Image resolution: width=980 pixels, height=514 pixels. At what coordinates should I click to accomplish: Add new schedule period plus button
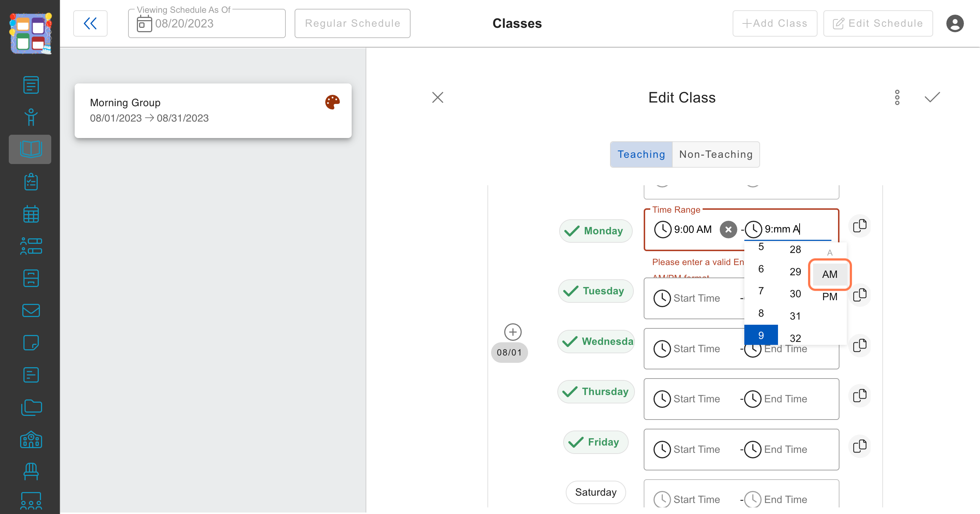[x=512, y=332]
